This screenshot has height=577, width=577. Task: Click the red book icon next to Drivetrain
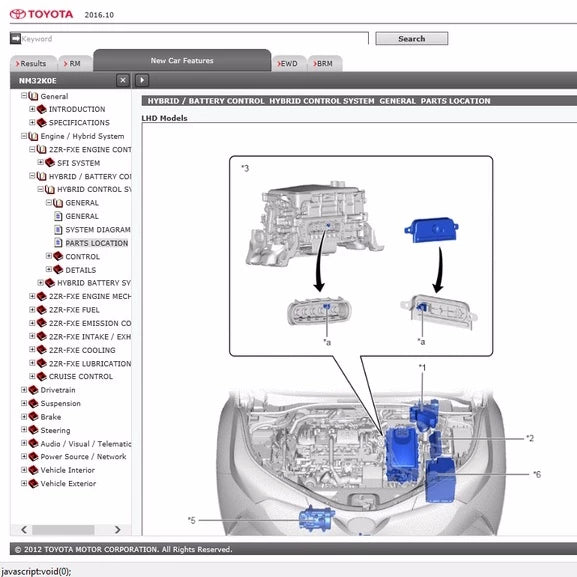(x=33, y=390)
